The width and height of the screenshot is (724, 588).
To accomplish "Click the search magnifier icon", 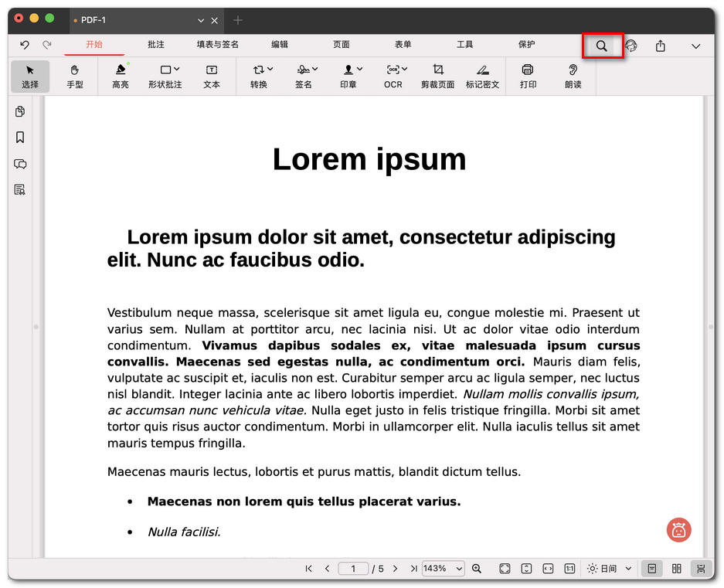I will point(601,46).
